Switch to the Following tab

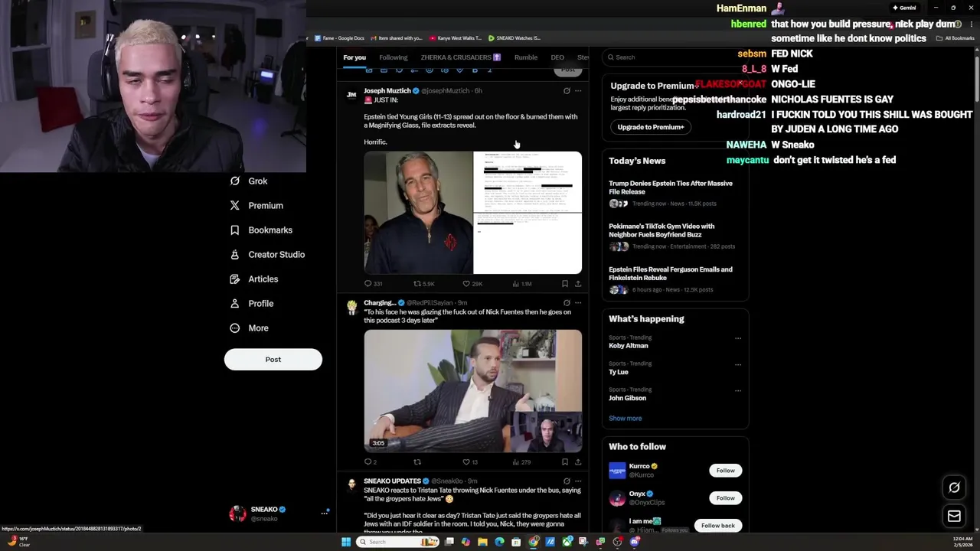(x=394, y=57)
